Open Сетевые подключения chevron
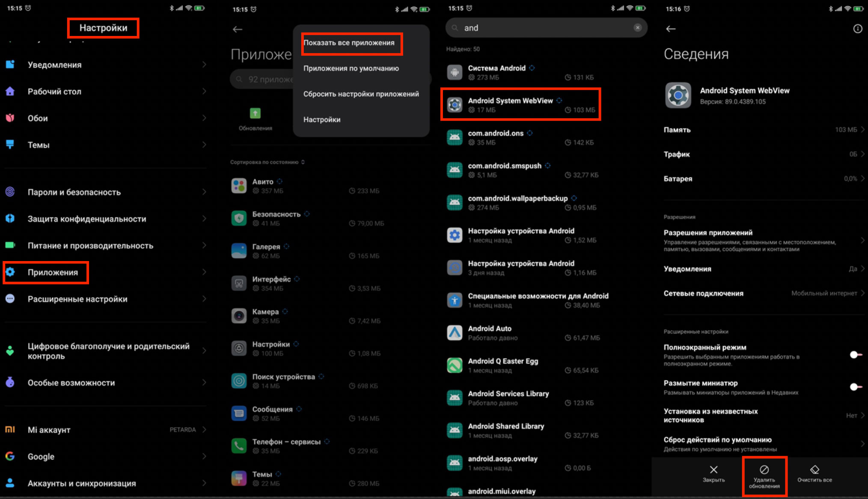The height and width of the screenshot is (499, 868). pyautogui.click(x=862, y=293)
